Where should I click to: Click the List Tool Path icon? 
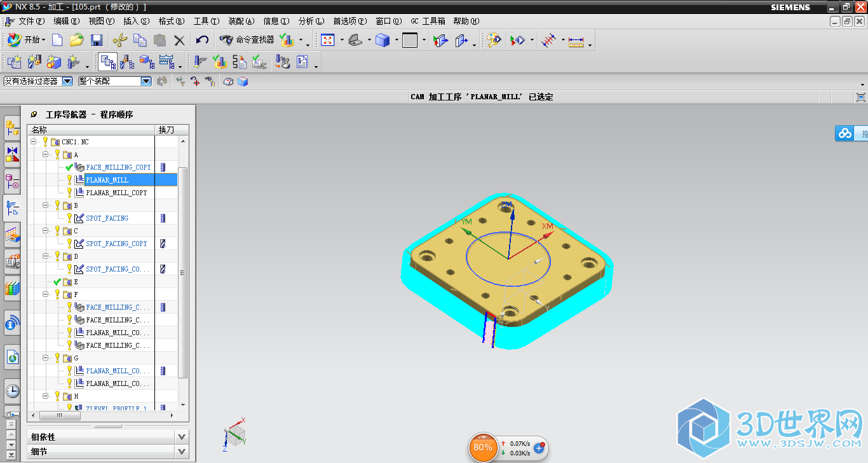(x=240, y=62)
